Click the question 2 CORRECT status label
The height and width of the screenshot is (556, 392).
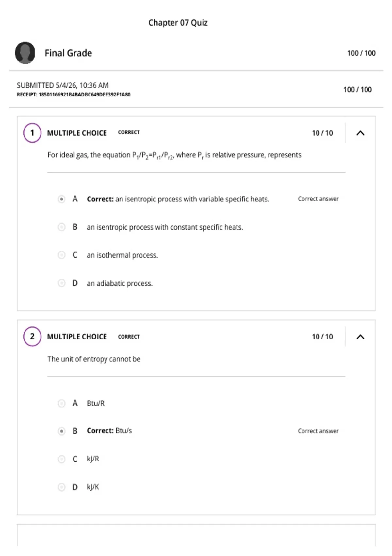[129, 337]
